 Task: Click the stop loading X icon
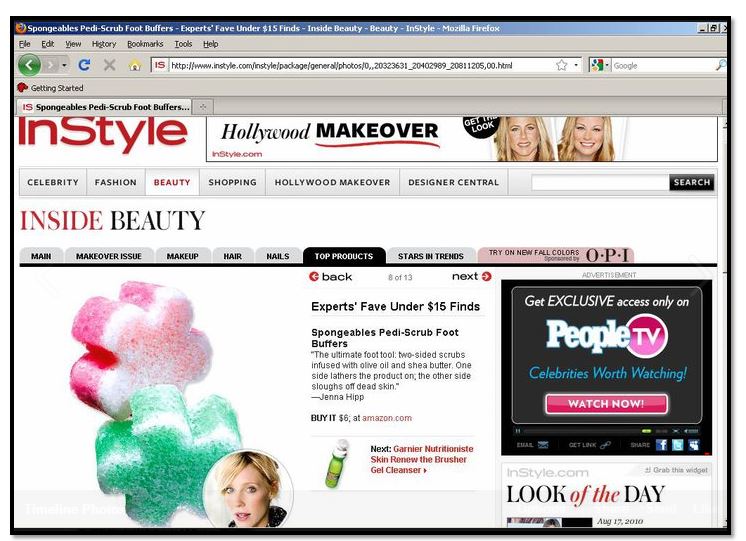[x=109, y=65]
